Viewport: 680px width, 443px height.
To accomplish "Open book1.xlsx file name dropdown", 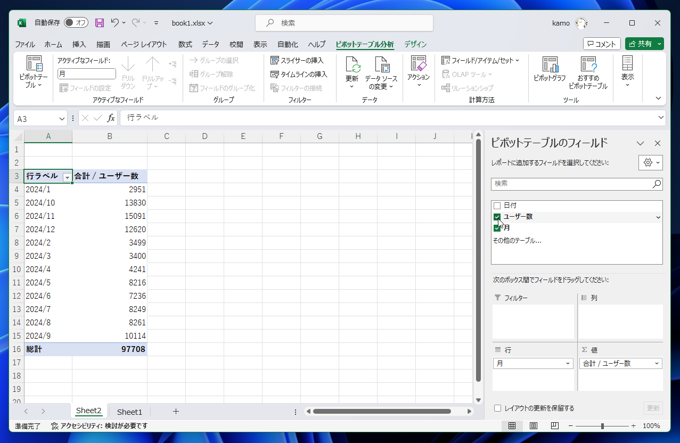I will click(192, 23).
